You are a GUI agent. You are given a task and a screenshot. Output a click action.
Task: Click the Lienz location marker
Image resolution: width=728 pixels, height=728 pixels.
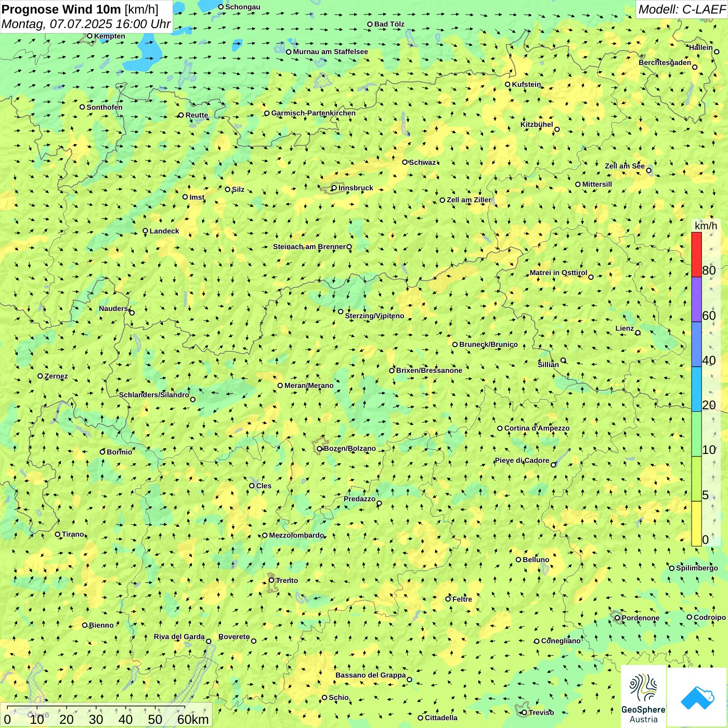click(x=638, y=333)
